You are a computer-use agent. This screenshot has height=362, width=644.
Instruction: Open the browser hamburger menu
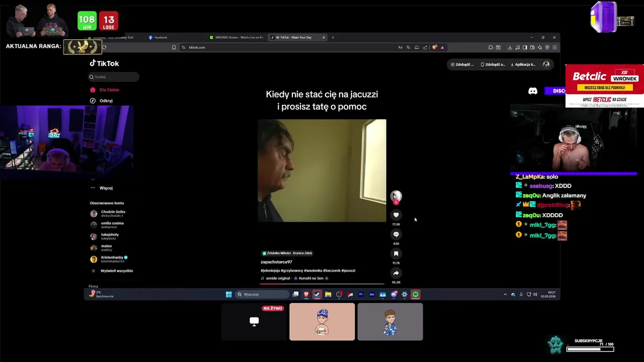click(554, 47)
